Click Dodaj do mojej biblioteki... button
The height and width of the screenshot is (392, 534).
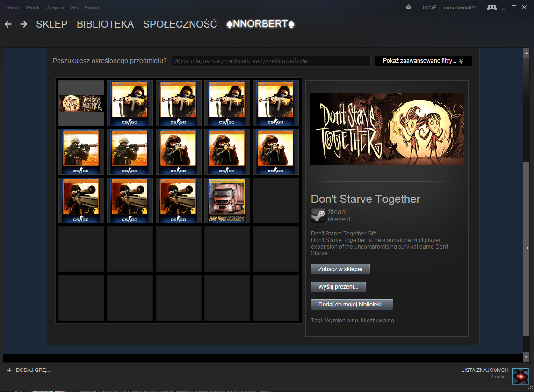click(x=352, y=305)
